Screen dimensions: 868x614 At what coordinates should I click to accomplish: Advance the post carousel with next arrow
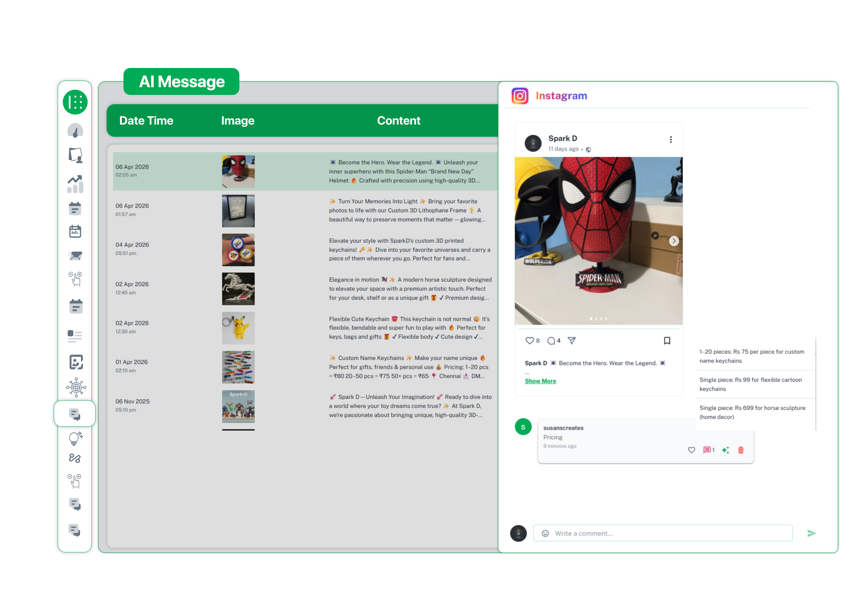(x=674, y=241)
